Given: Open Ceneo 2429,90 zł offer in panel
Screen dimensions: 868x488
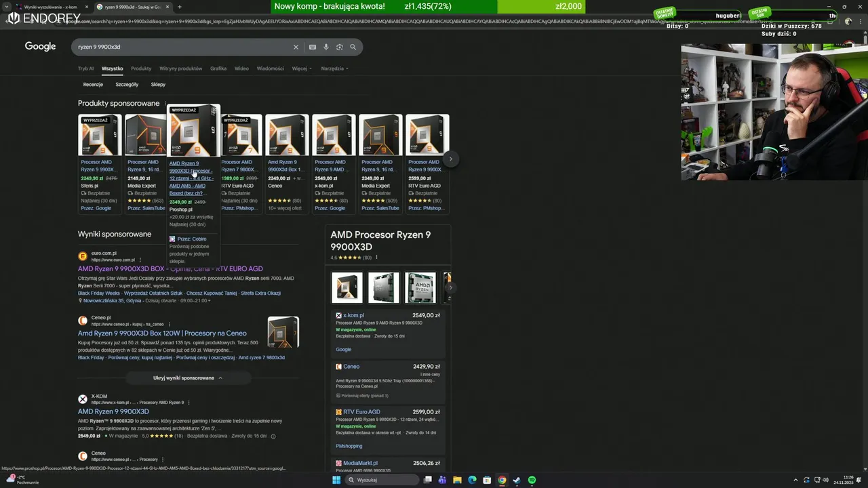Looking at the screenshot, I should (x=388, y=382).
